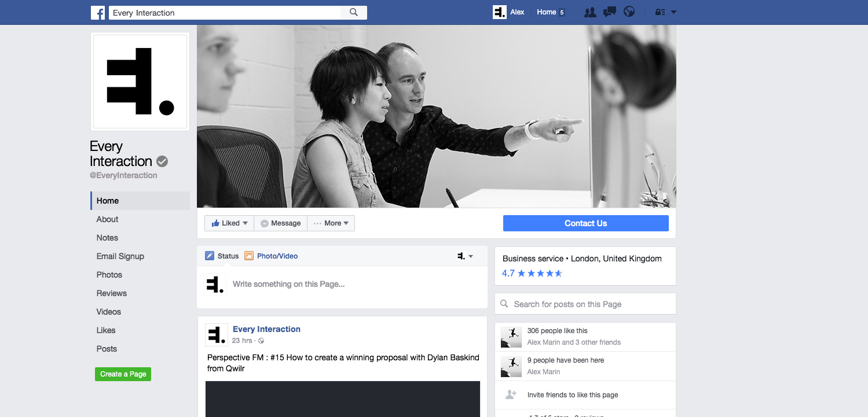Click the Create a Page button
The width and height of the screenshot is (868, 417).
pyautogui.click(x=123, y=374)
